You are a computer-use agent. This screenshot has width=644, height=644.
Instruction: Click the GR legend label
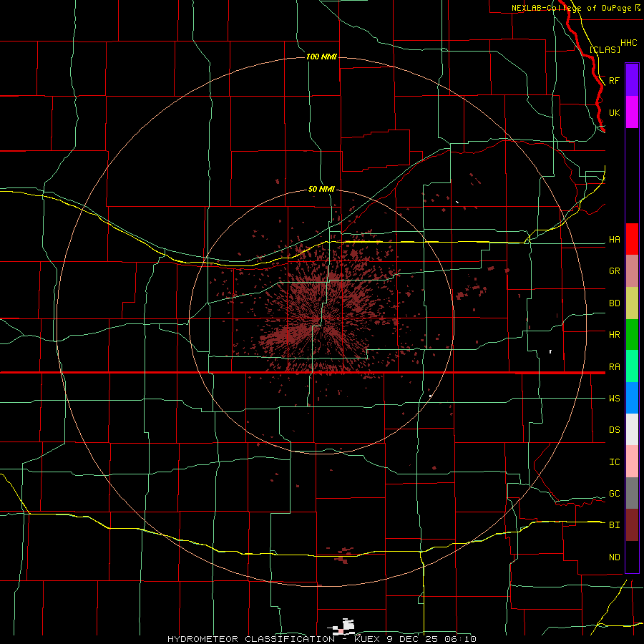(x=615, y=271)
